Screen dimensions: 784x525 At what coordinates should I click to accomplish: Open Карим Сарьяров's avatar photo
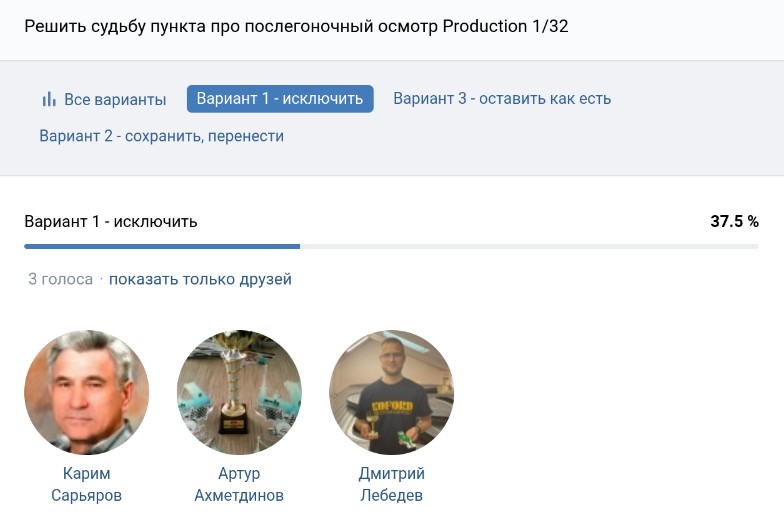(x=86, y=393)
